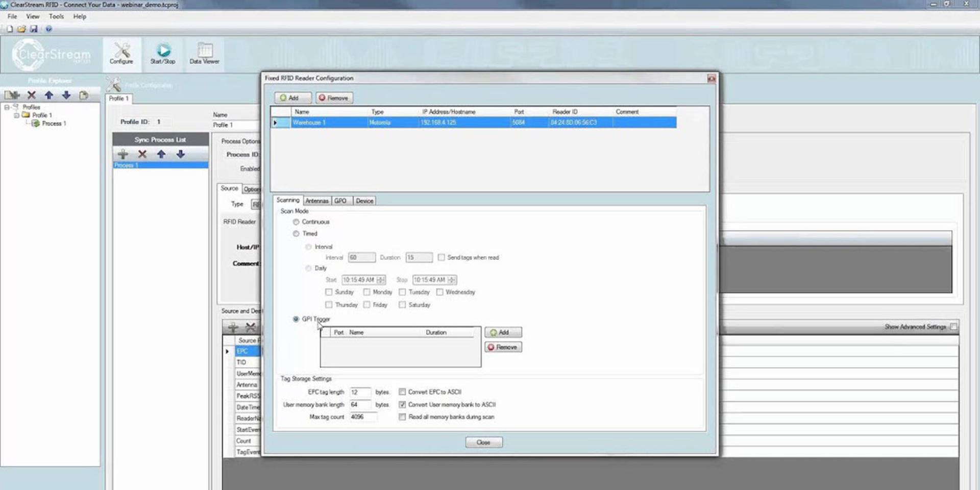Delete item with Profile Explorer red X icon

pyautogui.click(x=32, y=95)
